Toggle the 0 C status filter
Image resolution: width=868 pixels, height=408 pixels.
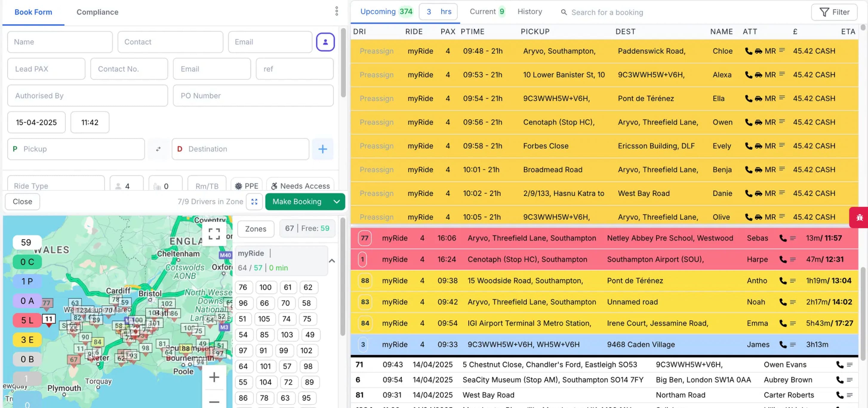click(x=27, y=262)
